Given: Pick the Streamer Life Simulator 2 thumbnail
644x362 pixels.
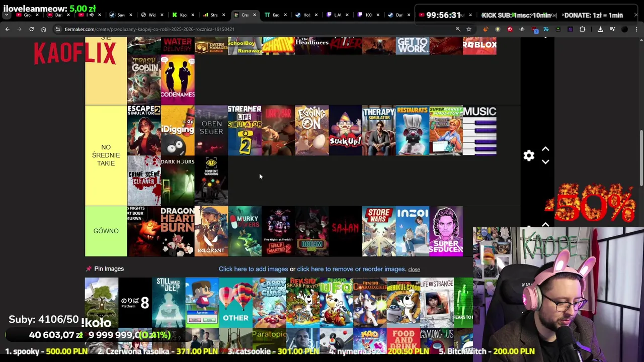Looking at the screenshot, I should [245, 130].
